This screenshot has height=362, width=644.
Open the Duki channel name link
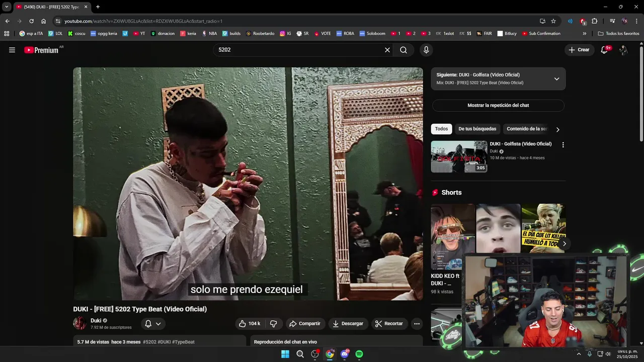[x=96, y=320]
